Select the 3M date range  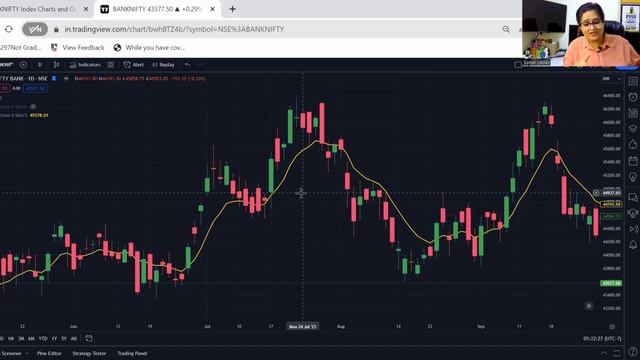pyautogui.click(x=21, y=339)
